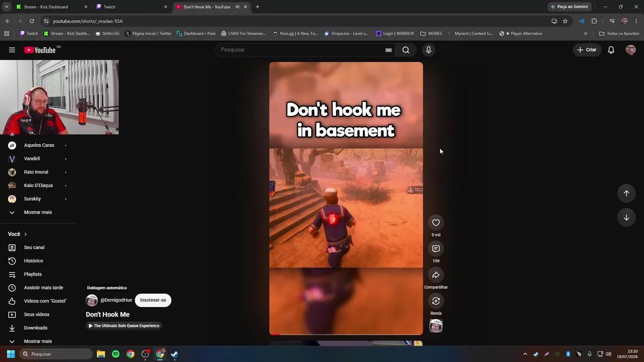Open Histórico in the sidebar
This screenshot has width=644, height=362.
coord(33,261)
